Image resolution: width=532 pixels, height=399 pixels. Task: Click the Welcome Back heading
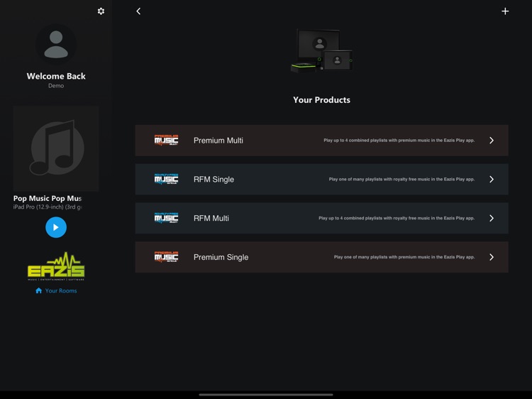tap(56, 76)
